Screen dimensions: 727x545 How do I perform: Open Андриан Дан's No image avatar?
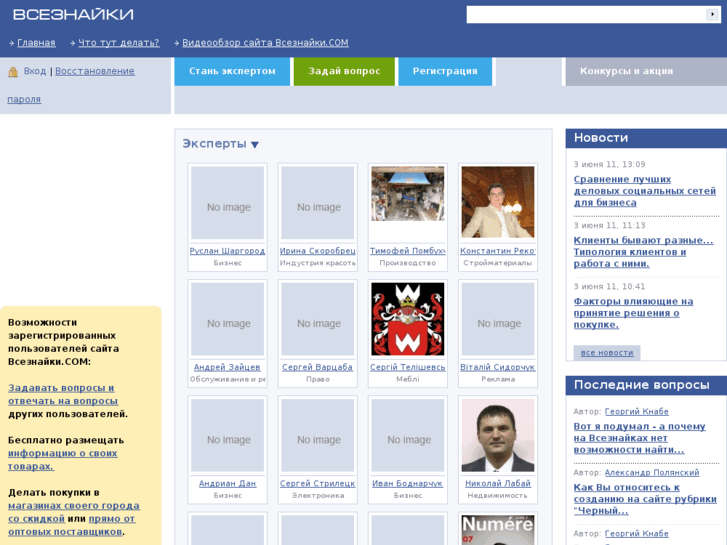[x=228, y=436]
